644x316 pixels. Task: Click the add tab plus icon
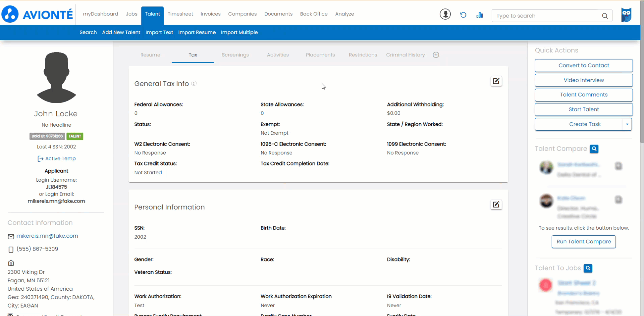tap(436, 55)
